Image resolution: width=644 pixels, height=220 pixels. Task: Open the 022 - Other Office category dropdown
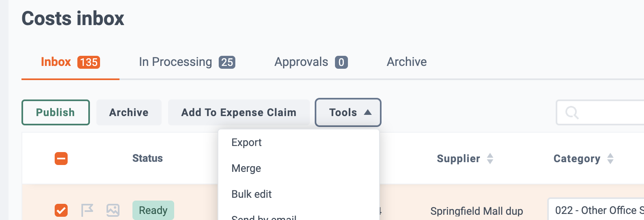(x=596, y=210)
